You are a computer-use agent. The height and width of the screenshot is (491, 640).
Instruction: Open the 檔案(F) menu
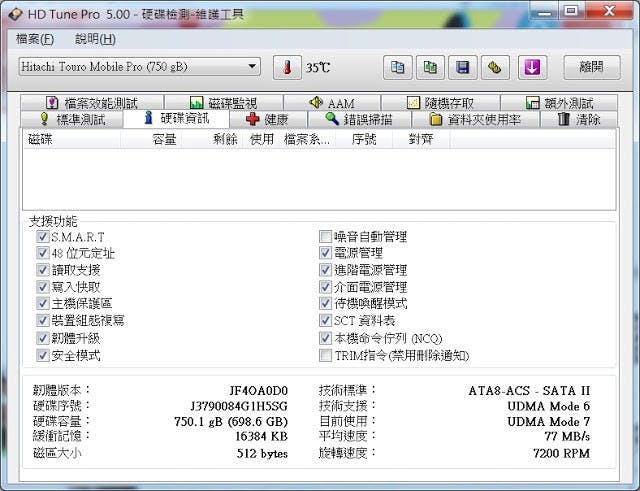click(35, 39)
